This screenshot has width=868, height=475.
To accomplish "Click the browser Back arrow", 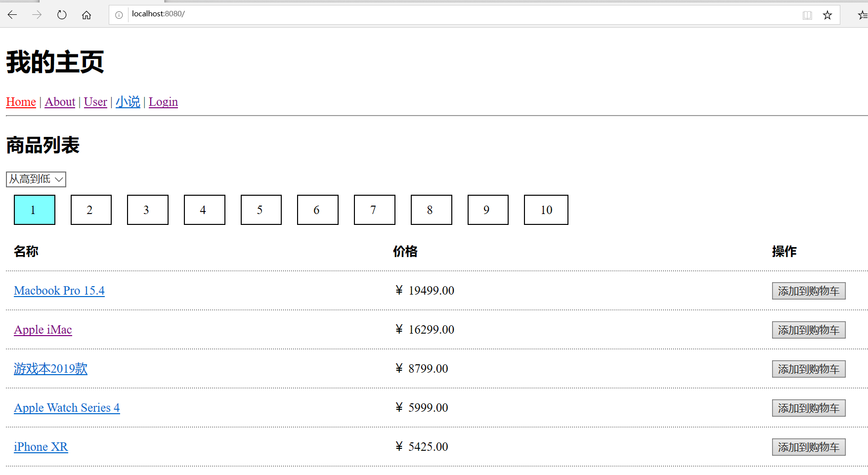I will point(12,15).
